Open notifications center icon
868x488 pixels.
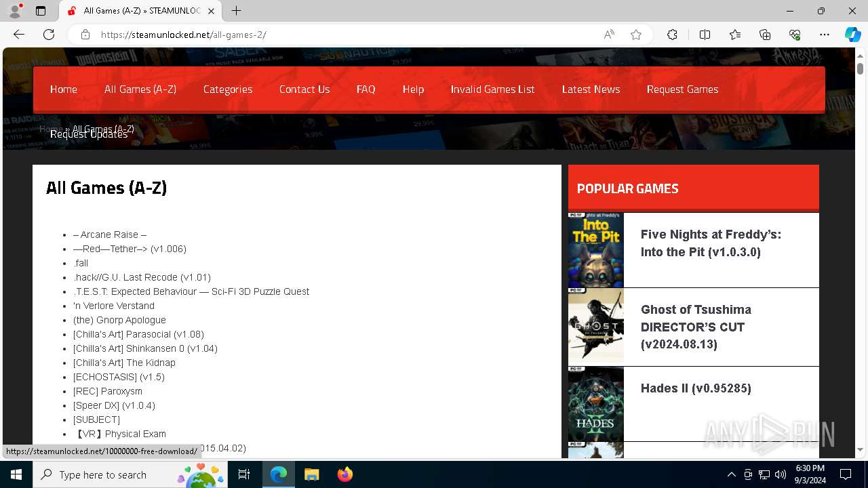pyautogui.click(x=846, y=474)
